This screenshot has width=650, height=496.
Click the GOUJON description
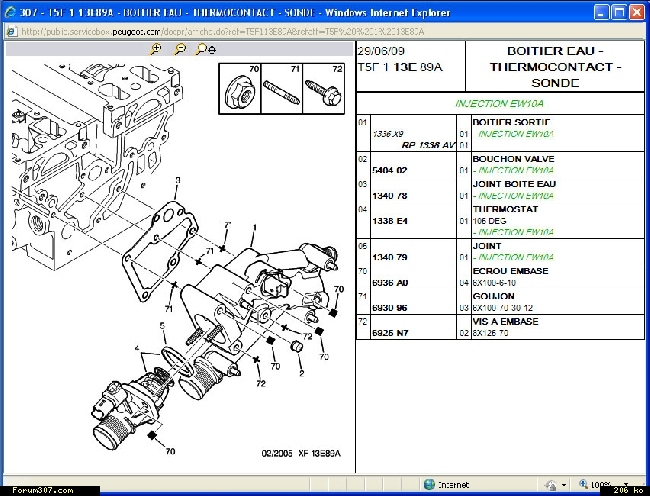(x=494, y=296)
